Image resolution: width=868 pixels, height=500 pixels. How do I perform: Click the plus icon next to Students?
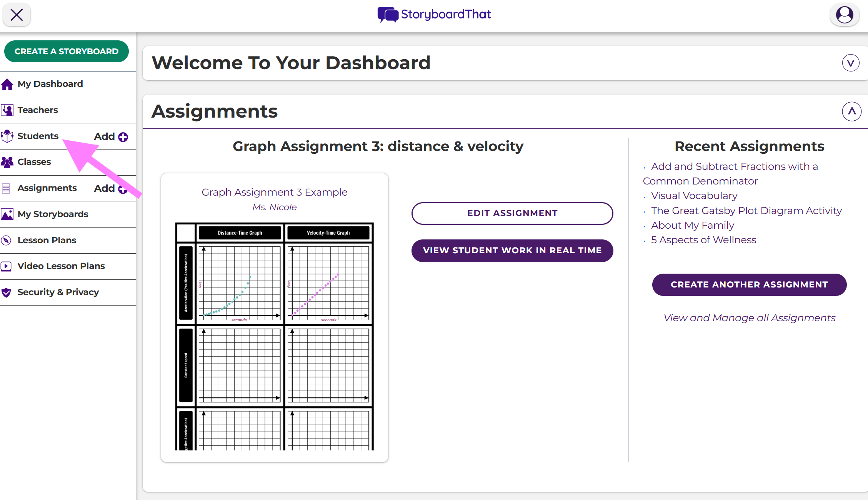tap(123, 137)
